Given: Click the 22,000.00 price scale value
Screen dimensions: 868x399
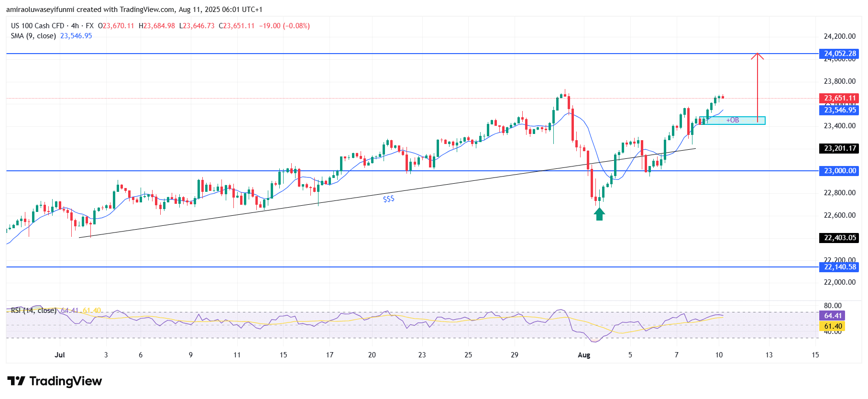Looking at the screenshot, I should (839, 282).
